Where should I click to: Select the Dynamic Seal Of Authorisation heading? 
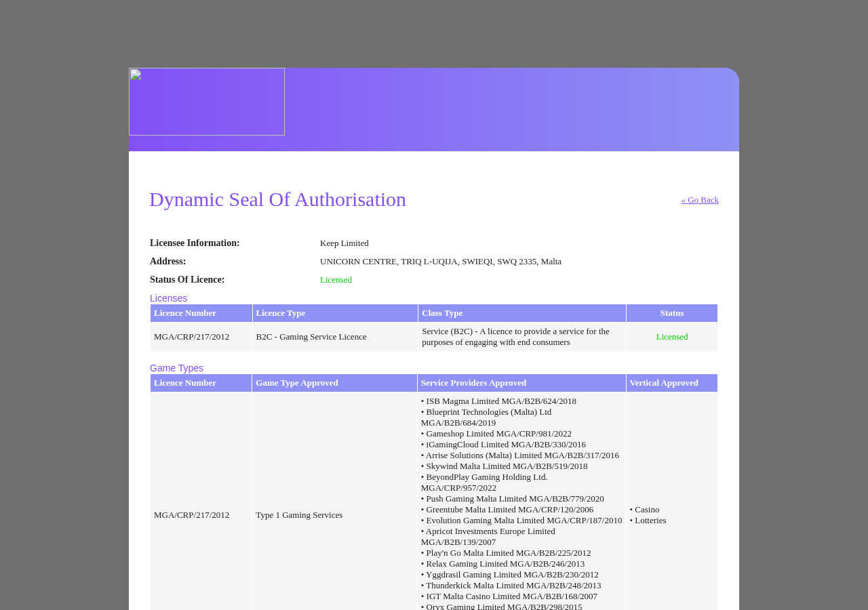click(277, 199)
